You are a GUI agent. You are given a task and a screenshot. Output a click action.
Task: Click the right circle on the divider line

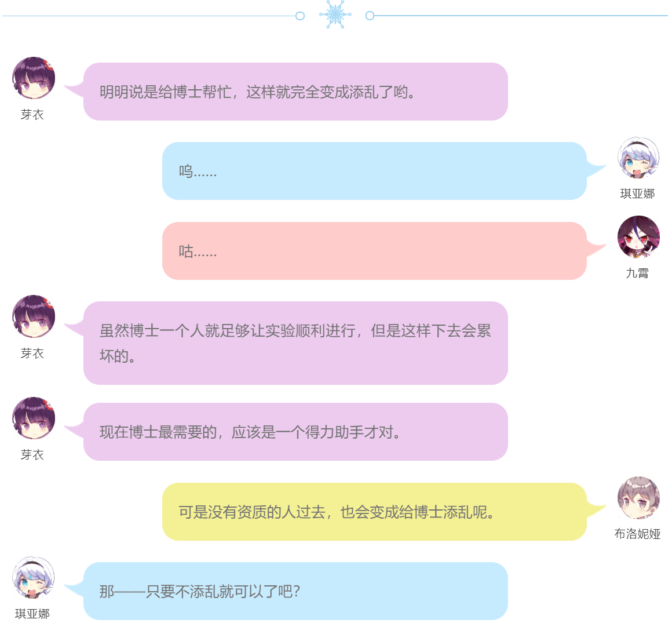pyautogui.click(x=370, y=16)
